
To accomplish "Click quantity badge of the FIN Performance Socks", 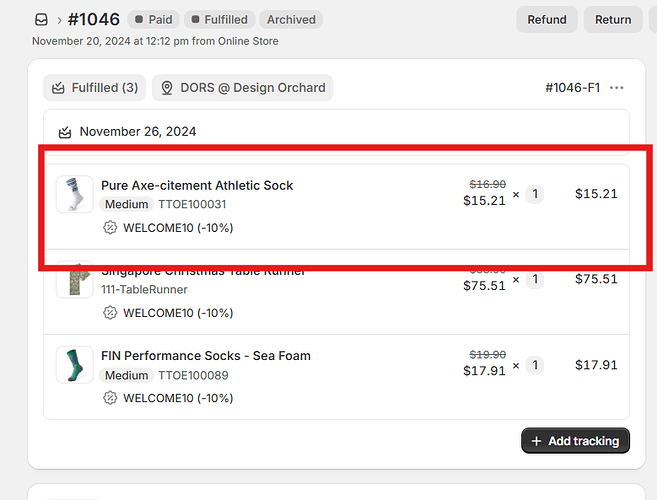I will [x=535, y=365].
